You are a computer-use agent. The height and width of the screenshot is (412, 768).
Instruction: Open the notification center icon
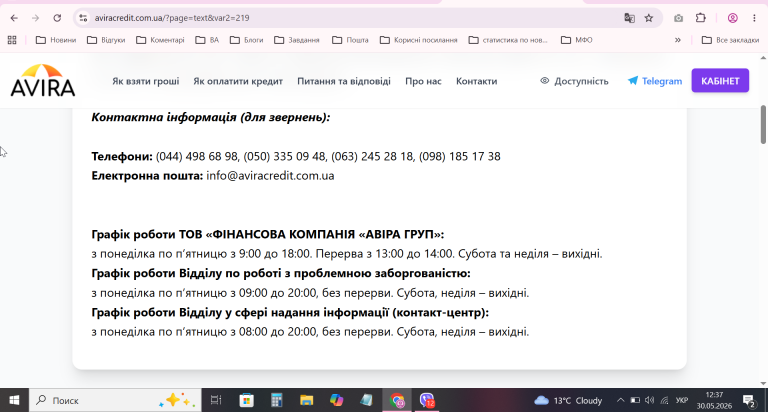coord(749,401)
